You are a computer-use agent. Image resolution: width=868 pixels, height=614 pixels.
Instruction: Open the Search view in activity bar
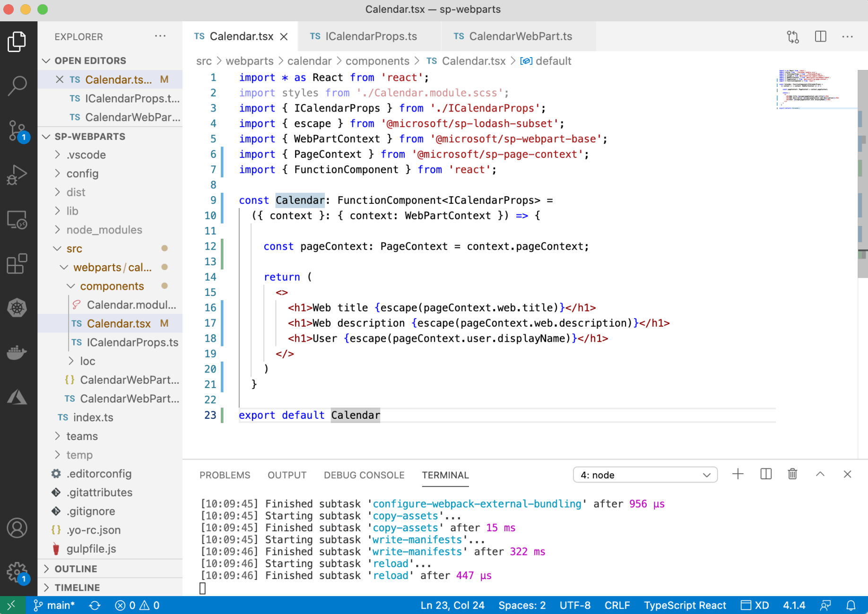click(x=17, y=86)
